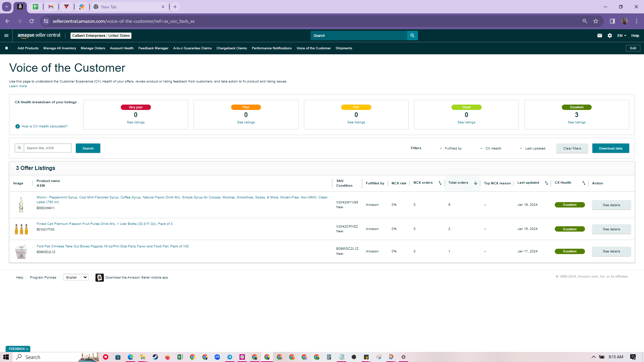This screenshot has height=362, width=644.
Task: Open the Help link in top header
Action: [635, 36]
